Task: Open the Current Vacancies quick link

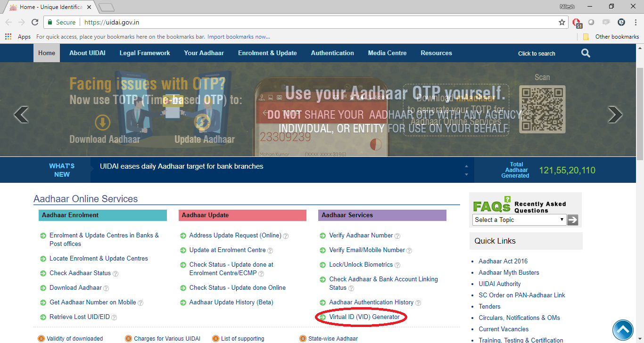Action: (504, 329)
